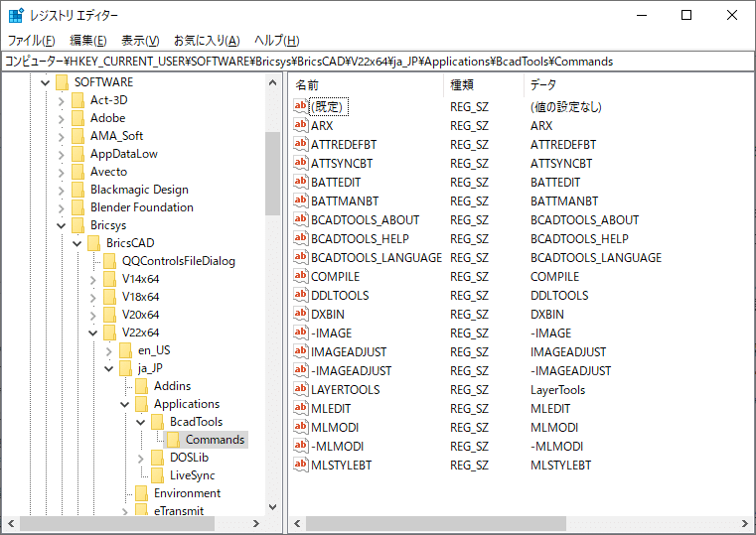Click the registry path address bar

[x=378, y=62]
